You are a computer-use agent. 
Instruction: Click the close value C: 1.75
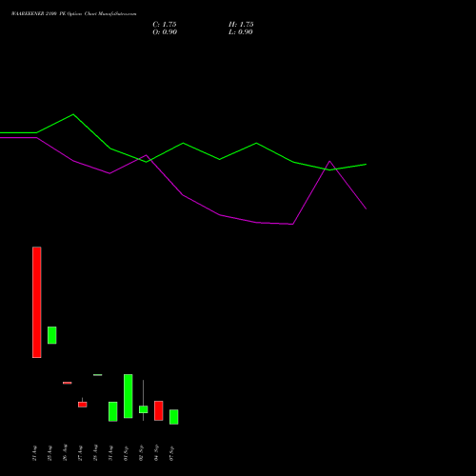[x=165, y=25]
